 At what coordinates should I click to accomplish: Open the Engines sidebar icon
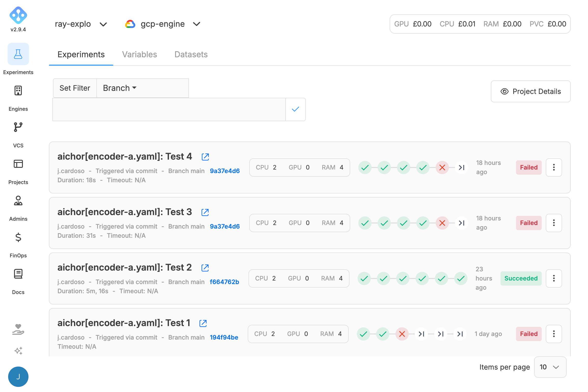pyautogui.click(x=18, y=91)
